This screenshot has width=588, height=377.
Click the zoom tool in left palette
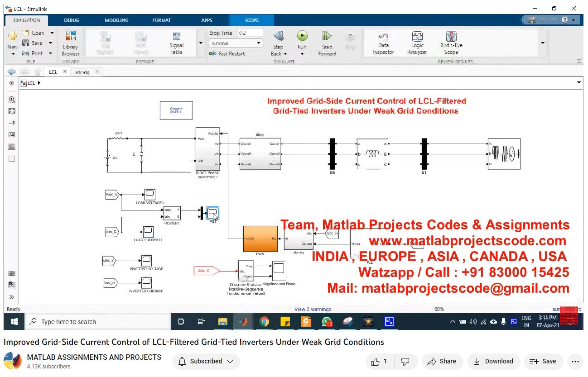tap(12, 100)
